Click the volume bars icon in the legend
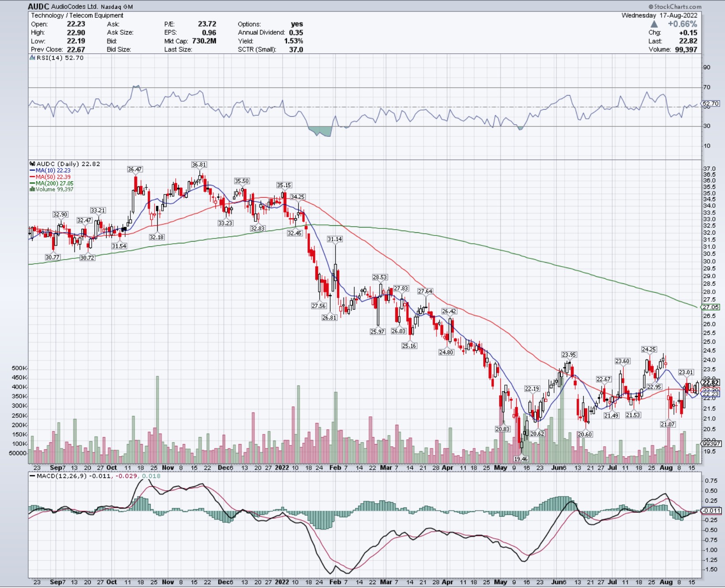 pyautogui.click(x=32, y=189)
